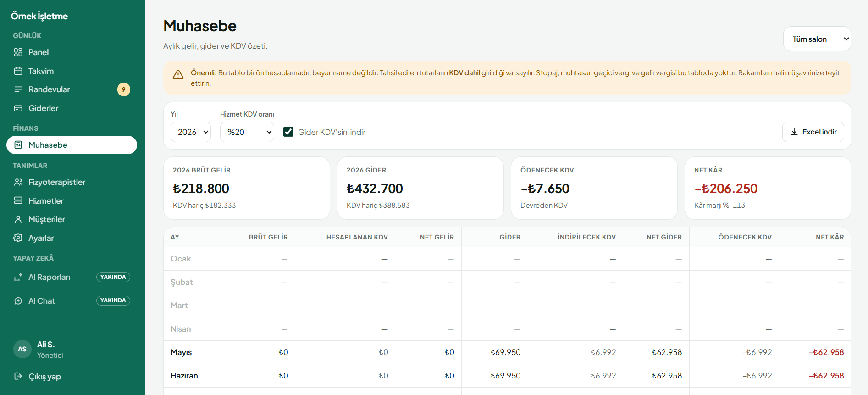Click the YAKINDA badge next to AI Chat
868x395 pixels.
tap(113, 300)
